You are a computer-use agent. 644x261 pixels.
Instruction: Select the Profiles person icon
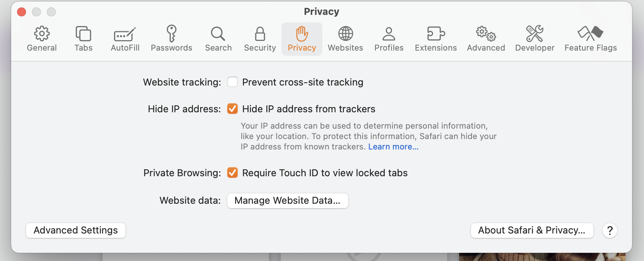tap(389, 34)
